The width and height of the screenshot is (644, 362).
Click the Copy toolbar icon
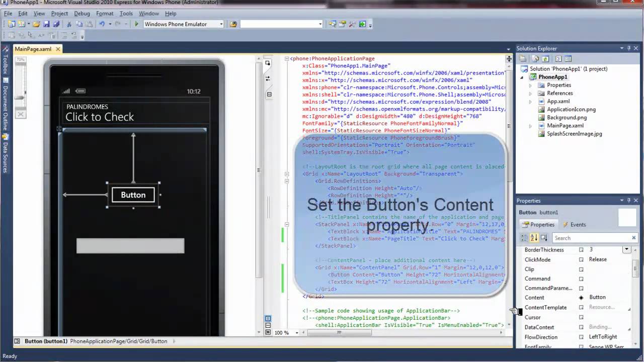coord(79,24)
